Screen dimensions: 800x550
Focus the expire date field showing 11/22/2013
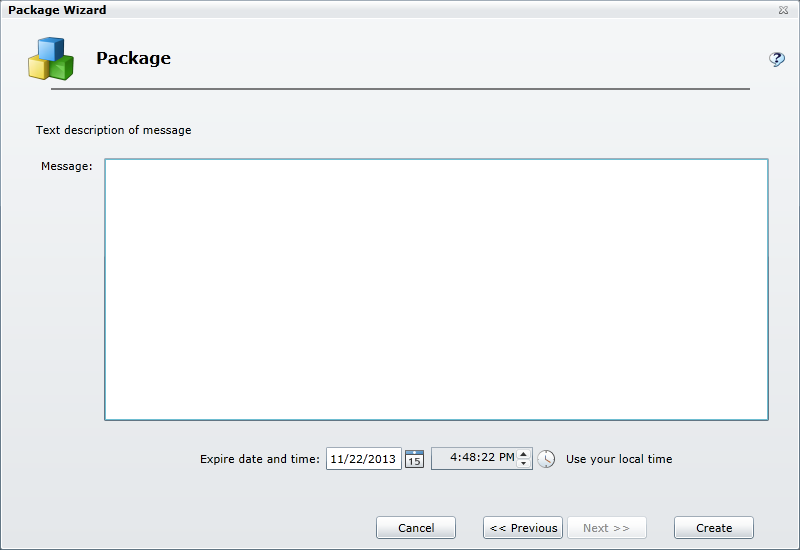pos(363,459)
